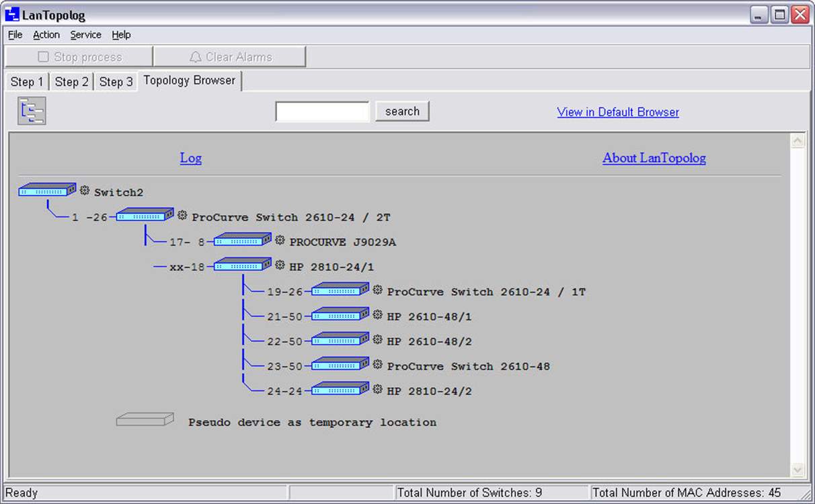
Task: Click the PROCURVE J9029A label
Action: (343, 243)
